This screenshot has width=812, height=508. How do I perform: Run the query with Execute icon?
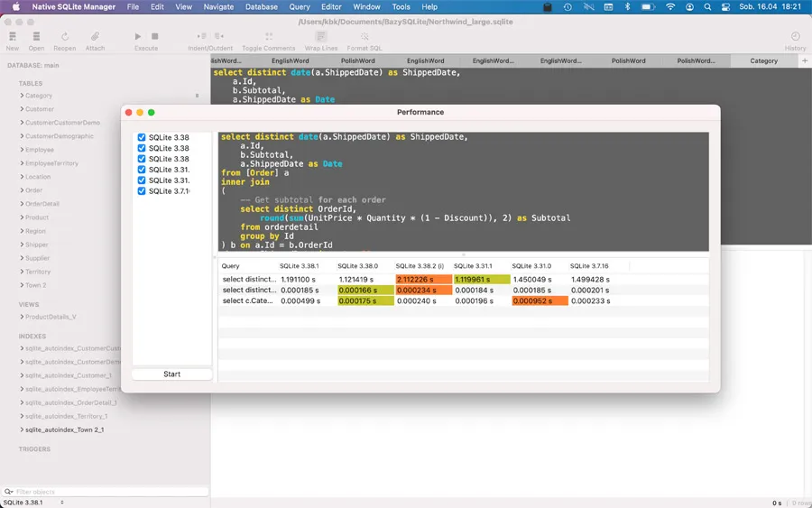tap(138, 37)
